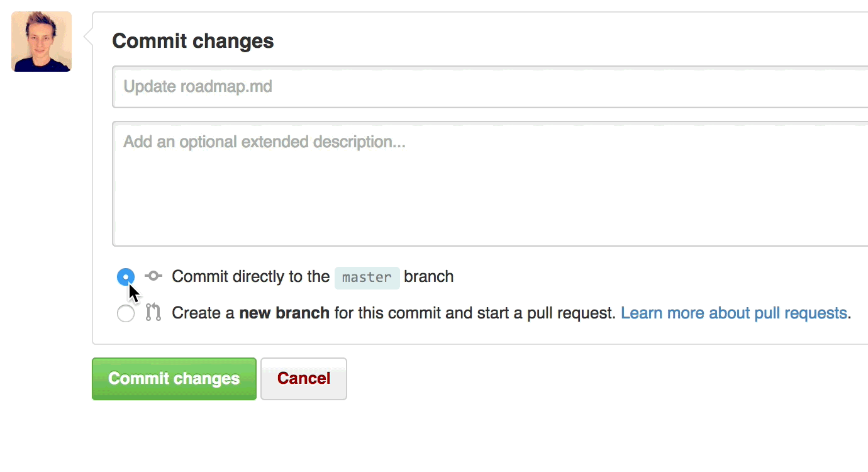Click the "for this commit and start a pull request" text
This screenshot has width=868, height=472.
[x=474, y=313]
